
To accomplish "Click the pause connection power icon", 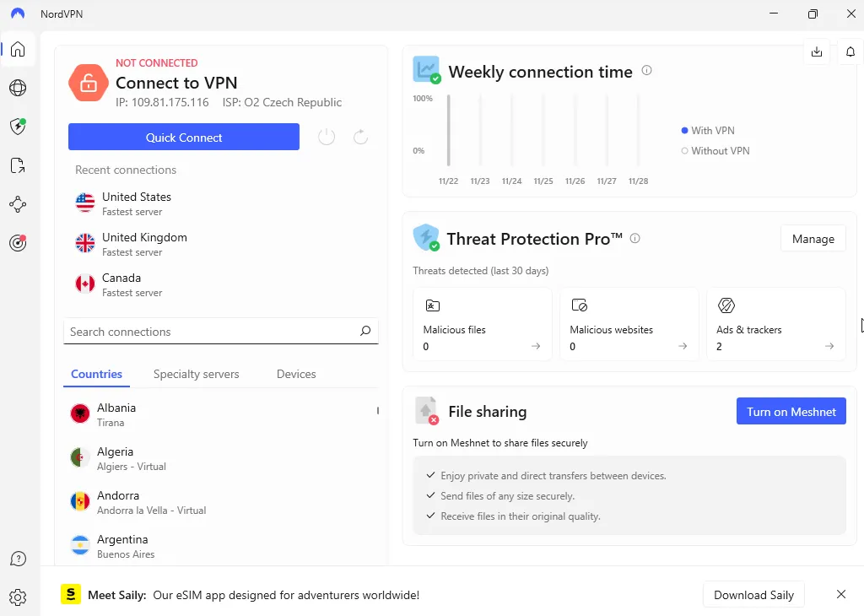I will pos(327,137).
